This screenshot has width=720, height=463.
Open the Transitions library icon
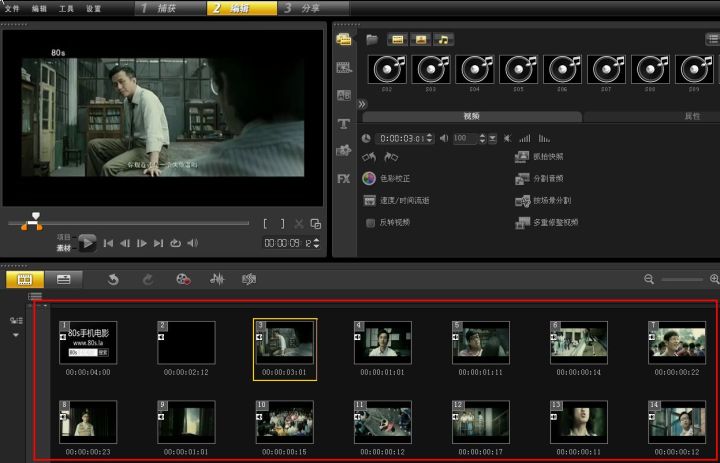click(343, 68)
